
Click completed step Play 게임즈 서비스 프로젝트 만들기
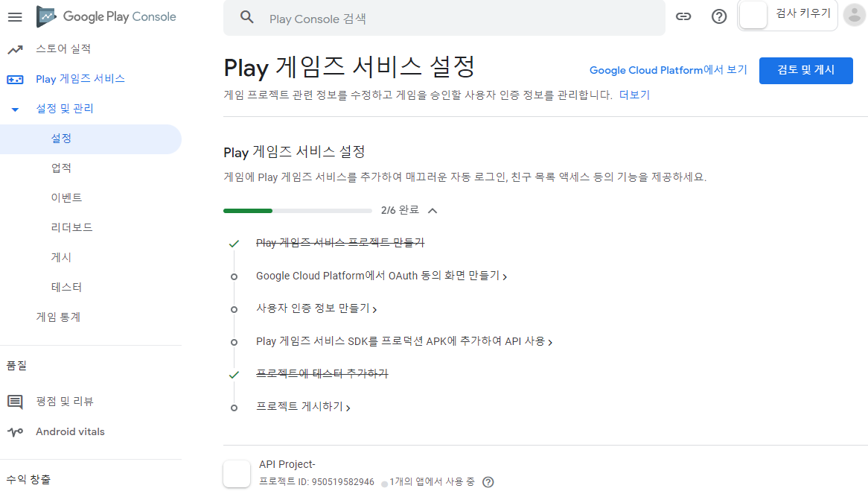pos(340,243)
